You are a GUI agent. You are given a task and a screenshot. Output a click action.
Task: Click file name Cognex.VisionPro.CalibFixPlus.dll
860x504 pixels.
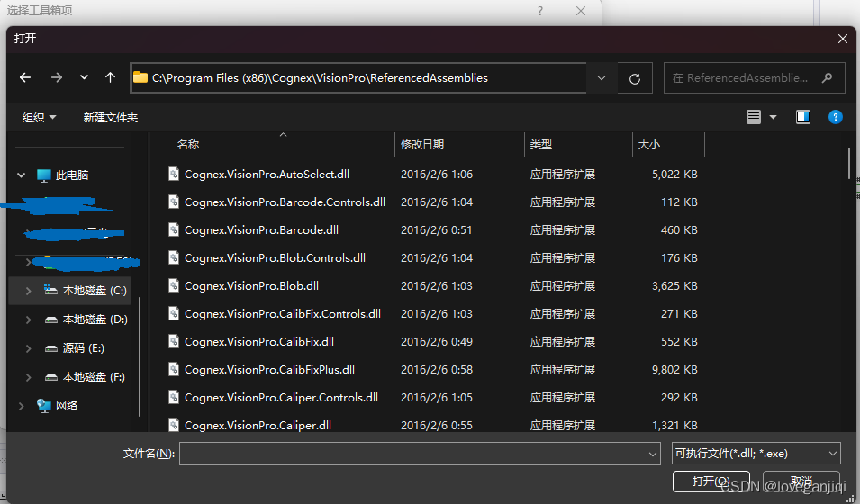pos(269,370)
